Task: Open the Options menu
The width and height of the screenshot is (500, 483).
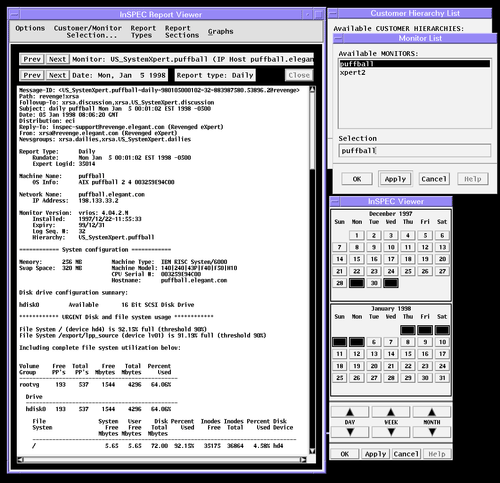Action: point(30,28)
